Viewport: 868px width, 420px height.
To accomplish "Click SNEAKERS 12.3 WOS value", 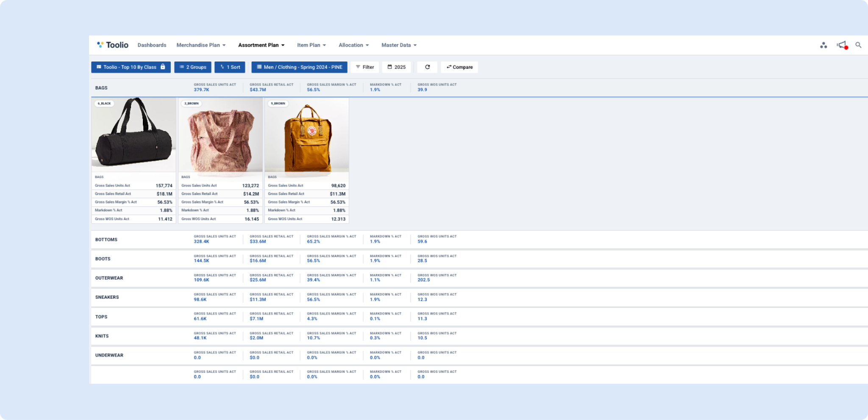I will coord(423,300).
